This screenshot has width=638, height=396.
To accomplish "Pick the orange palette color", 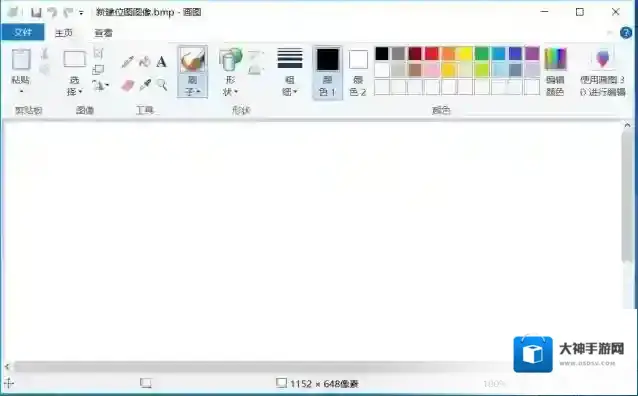I will click(x=448, y=53).
